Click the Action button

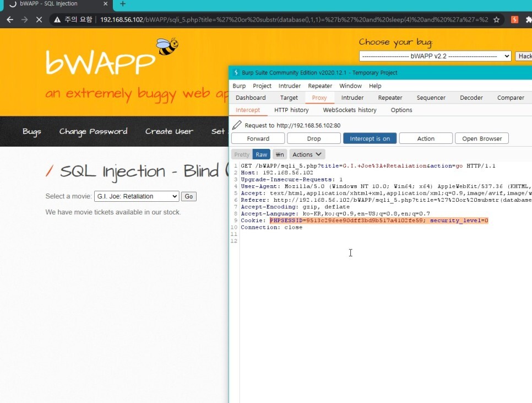click(x=426, y=138)
